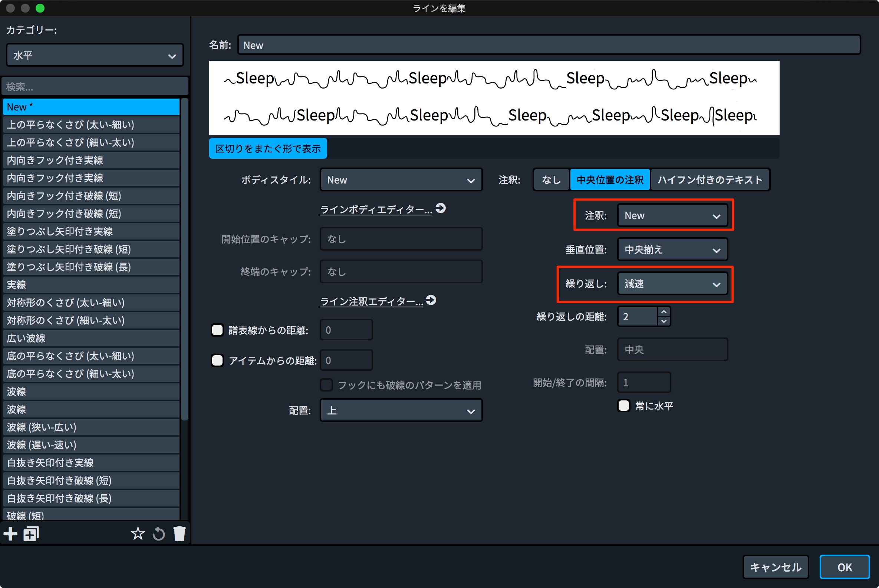Select the なし annotation option
The height and width of the screenshot is (588, 879).
click(551, 180)
